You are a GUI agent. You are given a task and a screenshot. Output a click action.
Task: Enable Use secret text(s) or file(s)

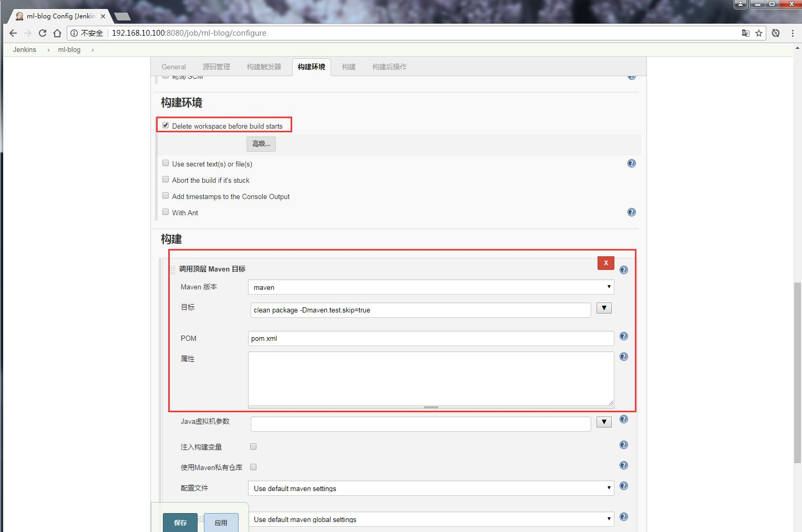[166, 163]
